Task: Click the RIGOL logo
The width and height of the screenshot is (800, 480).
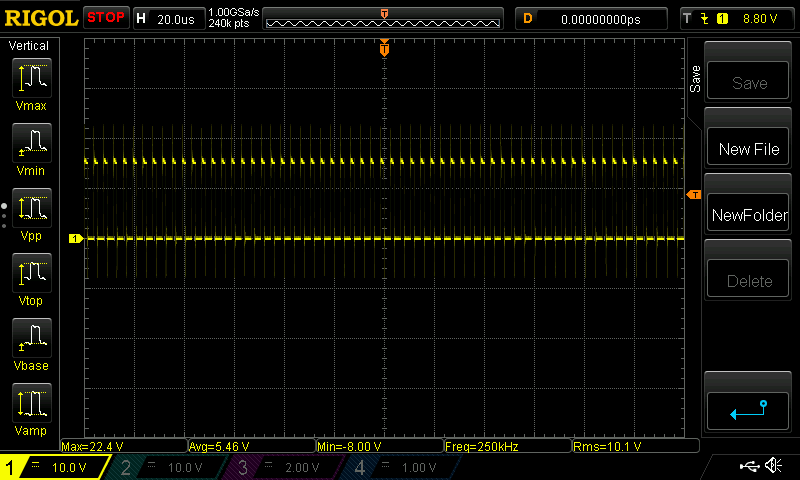Action: [x=41, y=18]
